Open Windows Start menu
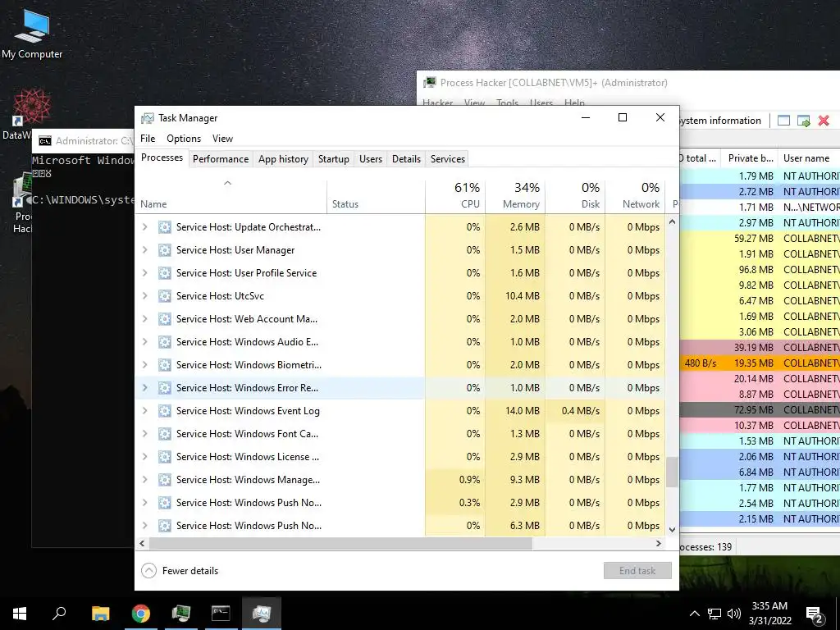840x630 pixels. 20,614
